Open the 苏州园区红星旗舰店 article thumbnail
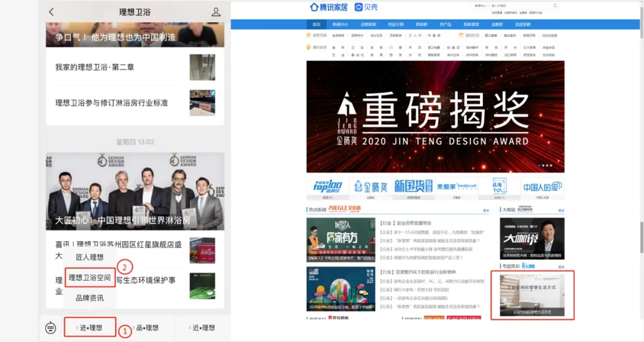This screenshot has width=644, height=342. (x=202, y=250)
